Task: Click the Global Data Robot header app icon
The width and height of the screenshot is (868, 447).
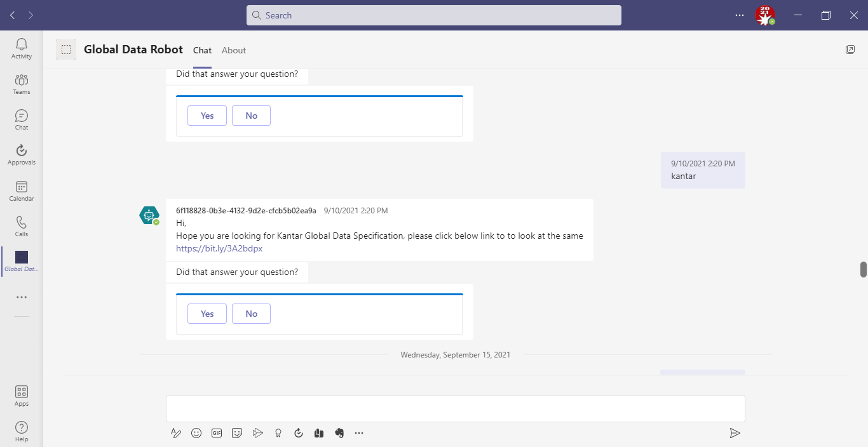Action: (66, 50)
